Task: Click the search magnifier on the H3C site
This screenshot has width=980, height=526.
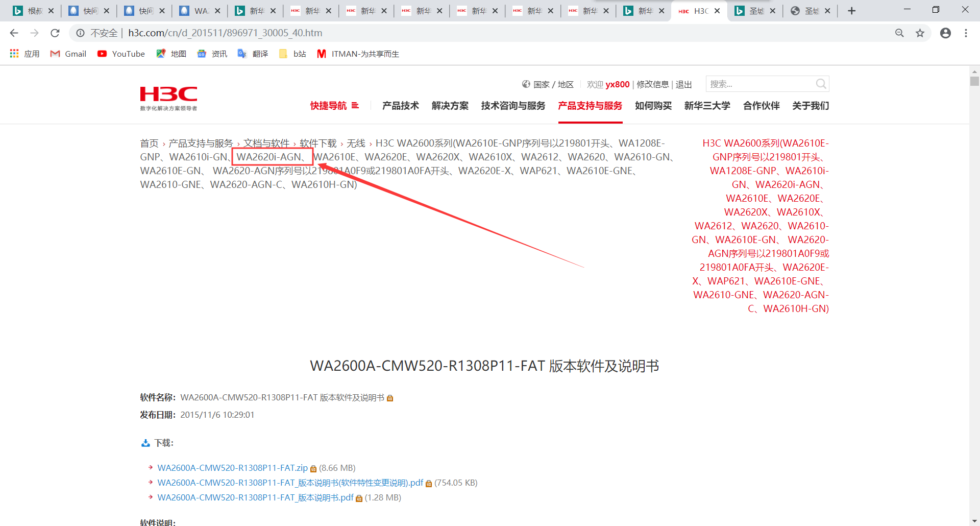Action: click(821, 84)
